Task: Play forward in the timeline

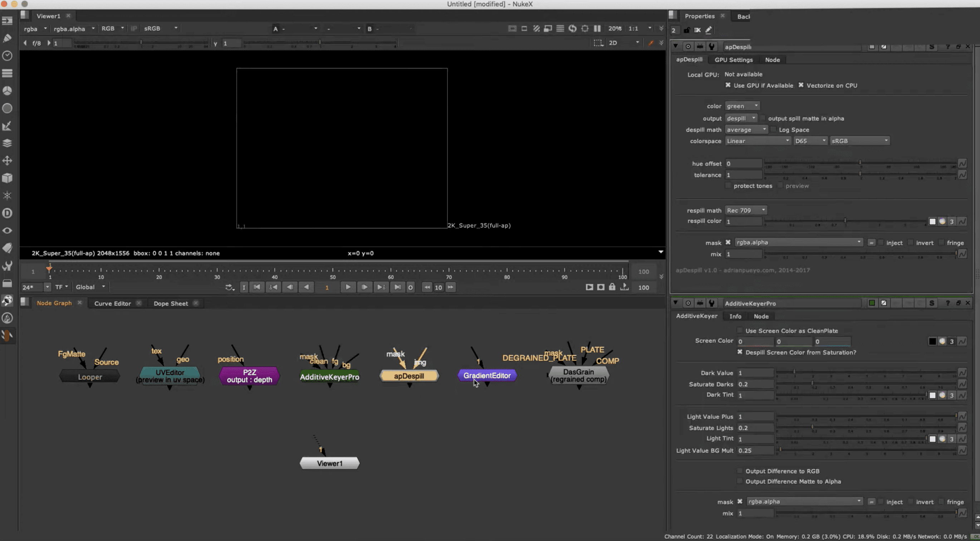Action: tap(348, 287)
